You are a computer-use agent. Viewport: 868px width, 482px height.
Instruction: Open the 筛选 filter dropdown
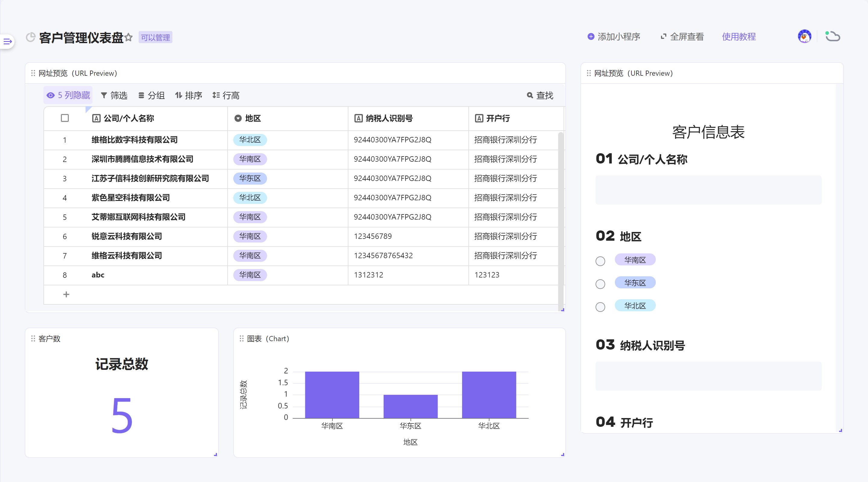tap(114, 95)
